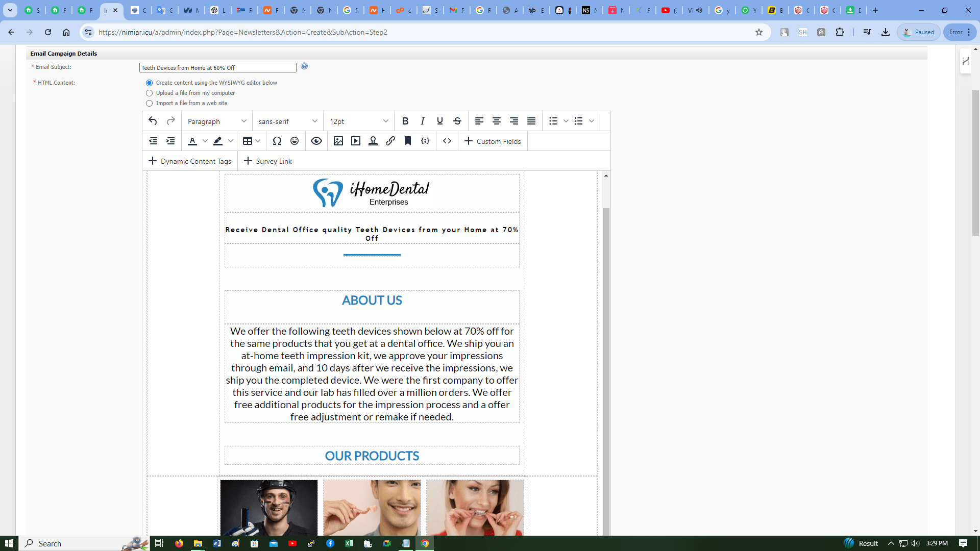This screenshot has width=980, height=551.
Task: Click the Preview eye icon
Action: 316,141
